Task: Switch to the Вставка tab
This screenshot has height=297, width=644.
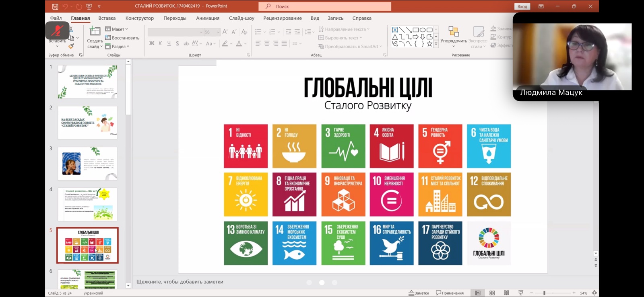Action: [x=107, y=18]
